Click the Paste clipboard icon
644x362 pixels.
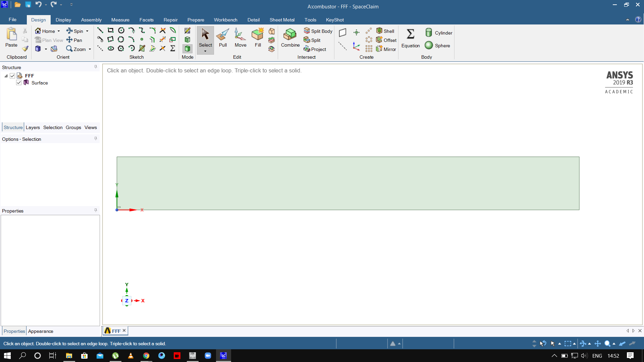[x=11, y=35]
